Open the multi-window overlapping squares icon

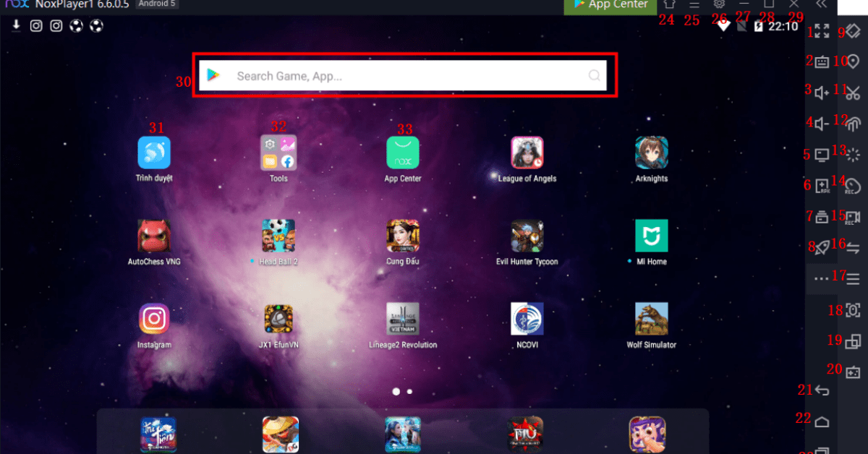tap(854, 341)
